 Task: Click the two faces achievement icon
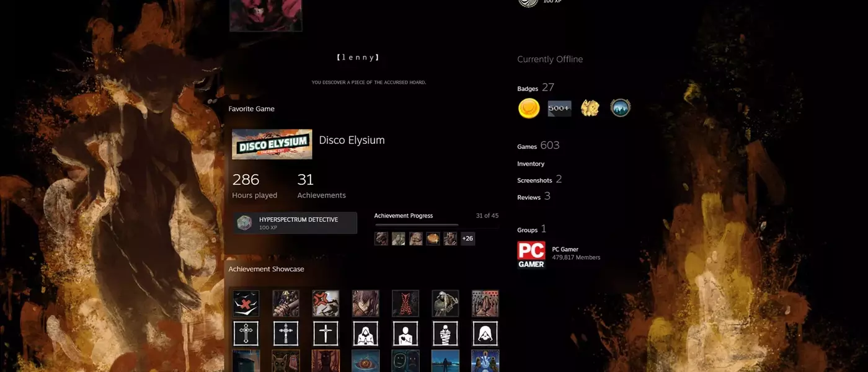click(405, 361)
